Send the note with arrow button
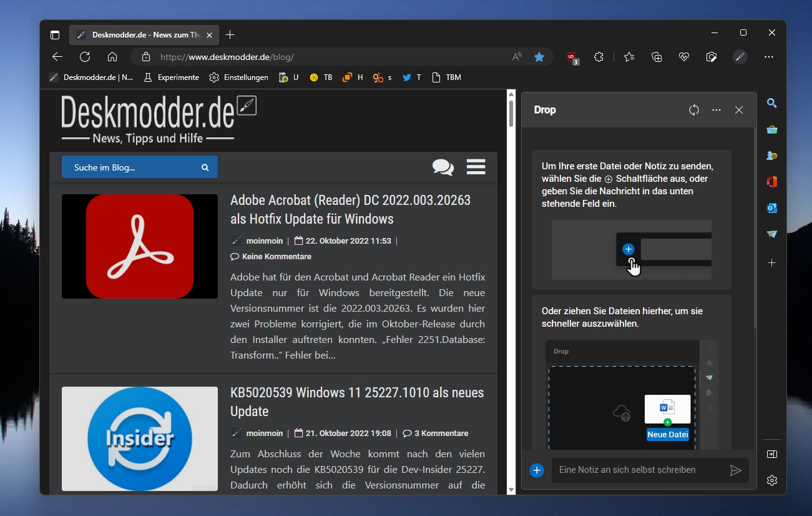The width and height of the screenshot is (812, 516). [736, 470]
